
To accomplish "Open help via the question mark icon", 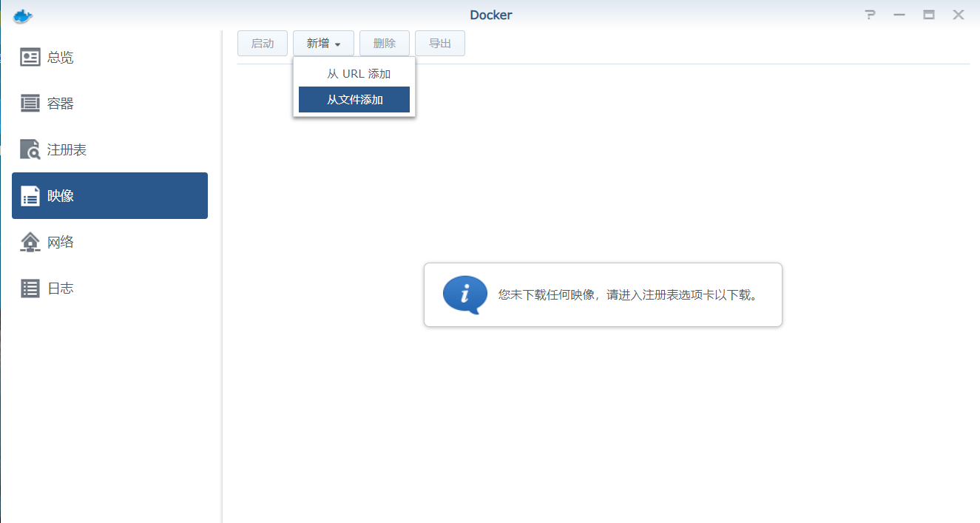I will 869,14.
